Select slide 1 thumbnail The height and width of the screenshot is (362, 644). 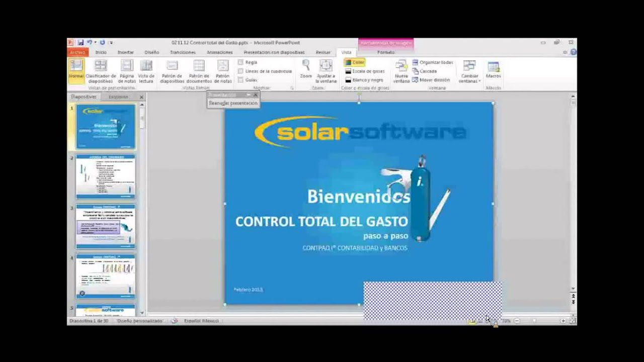tap(106, 127)
